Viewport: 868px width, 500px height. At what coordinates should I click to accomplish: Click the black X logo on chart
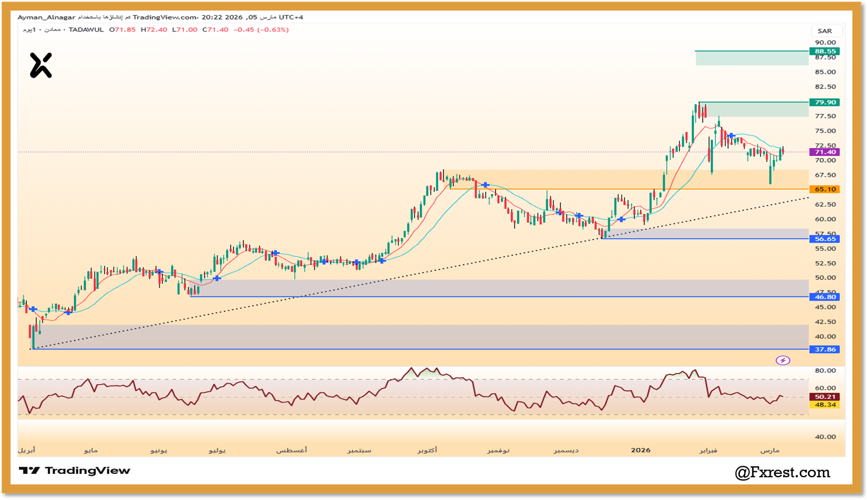pos(41,66)
